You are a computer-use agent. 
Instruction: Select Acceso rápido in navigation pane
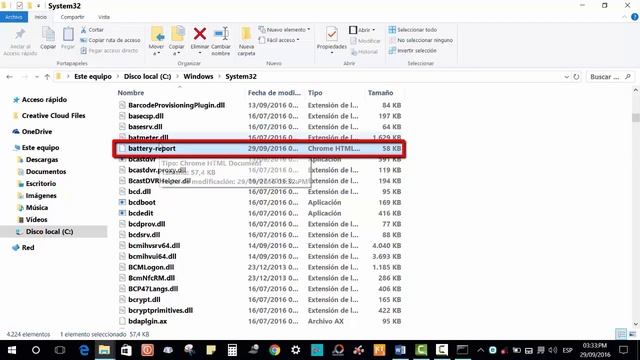[44, 100]
